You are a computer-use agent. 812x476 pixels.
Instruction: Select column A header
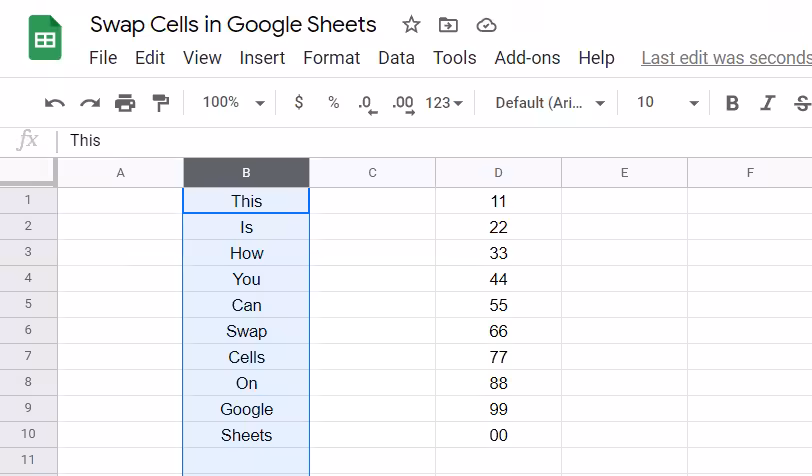120,172
